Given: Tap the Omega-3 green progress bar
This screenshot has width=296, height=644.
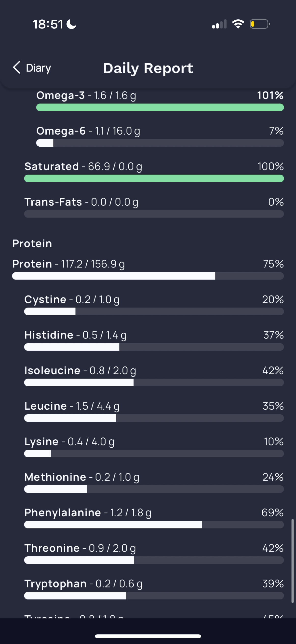Looking at the screenshot, I should [x=160, y=108].
